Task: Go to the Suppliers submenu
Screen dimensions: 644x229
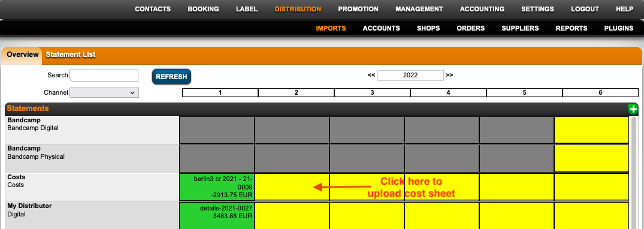Action: (x=520, y=28)
